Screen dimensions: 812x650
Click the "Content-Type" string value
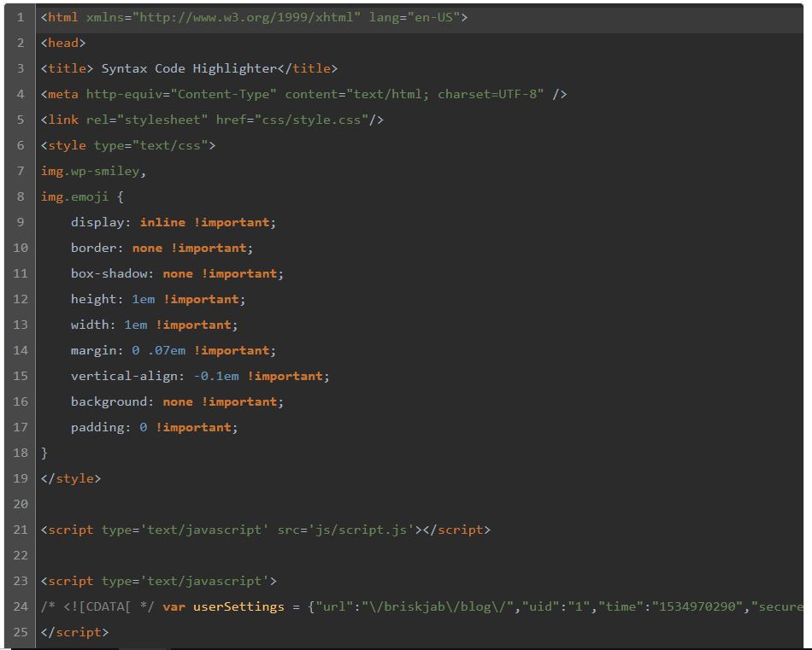click(x=223, y=94)
